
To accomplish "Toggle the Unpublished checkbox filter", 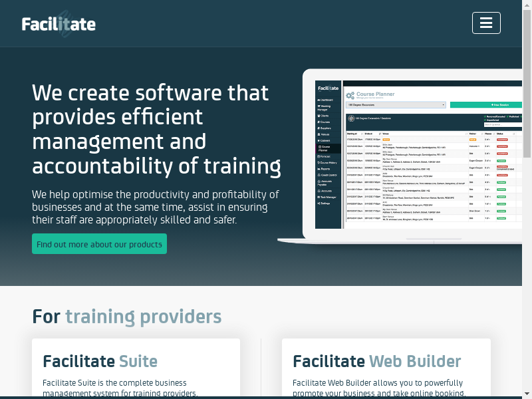I will point(485,120).
